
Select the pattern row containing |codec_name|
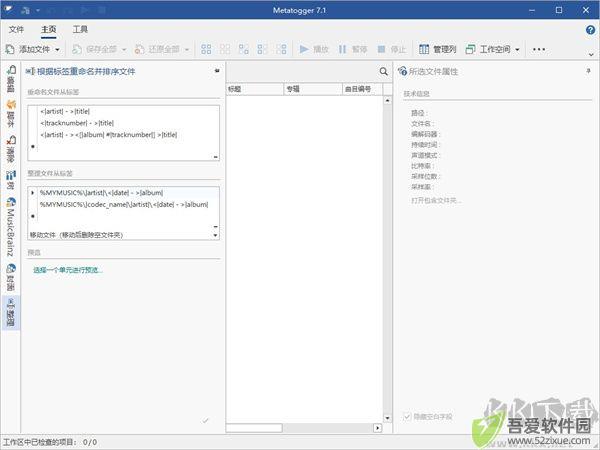(129, 205)
